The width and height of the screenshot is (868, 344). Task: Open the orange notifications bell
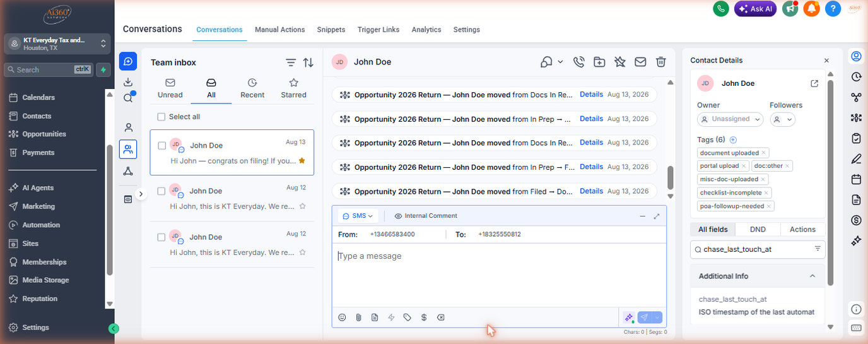click(x=812, y=9)
